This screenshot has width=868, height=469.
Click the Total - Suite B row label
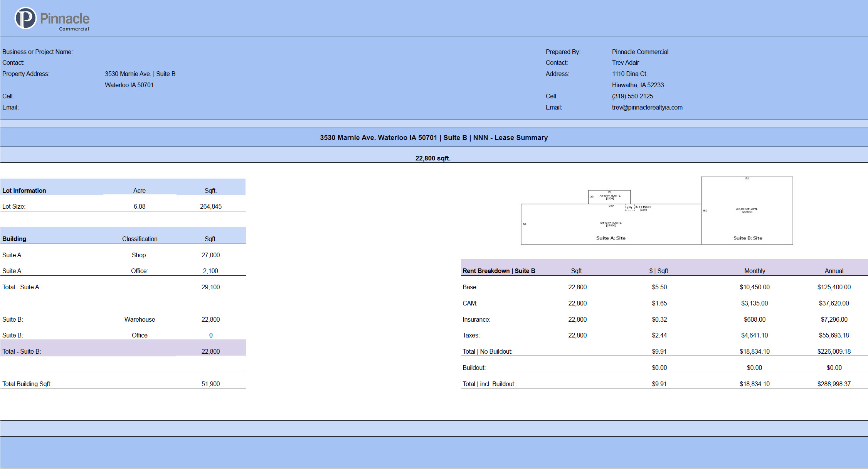pyautogui.click(x=22, y=351)
